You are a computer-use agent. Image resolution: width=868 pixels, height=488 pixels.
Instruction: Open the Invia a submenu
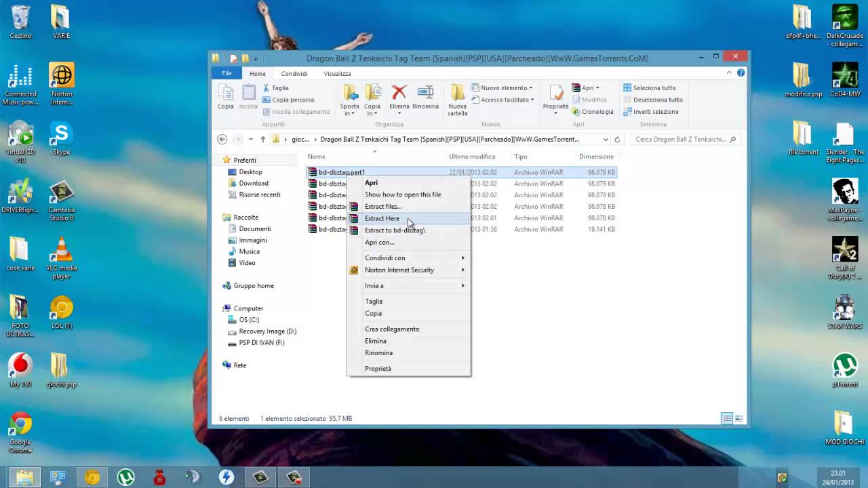[408, 285]
